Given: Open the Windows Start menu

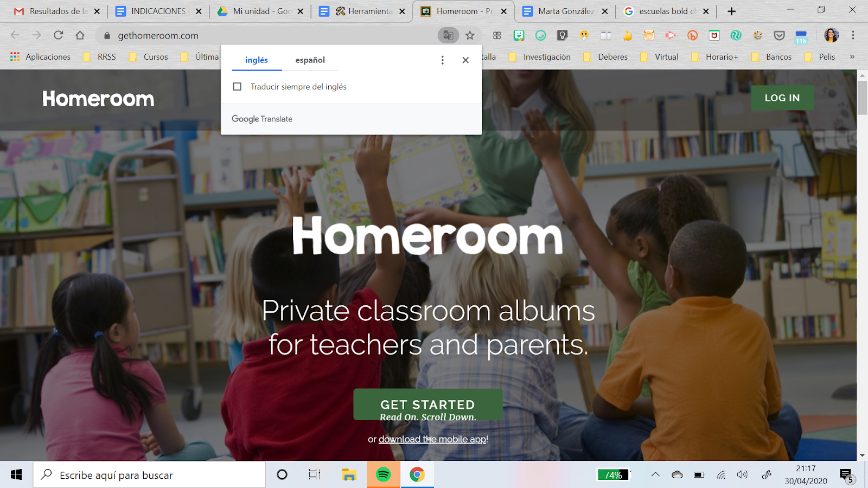Looking at the screenshot, I should tap(16, 474).
